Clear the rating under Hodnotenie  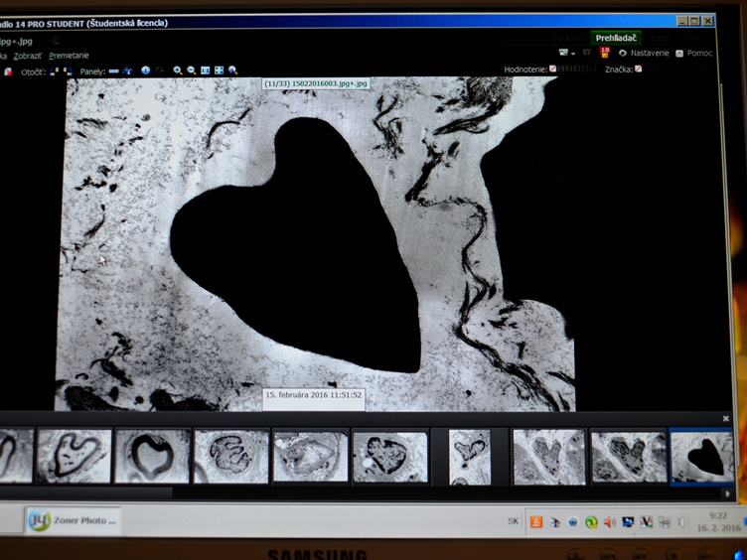click(x=553, y=69)
